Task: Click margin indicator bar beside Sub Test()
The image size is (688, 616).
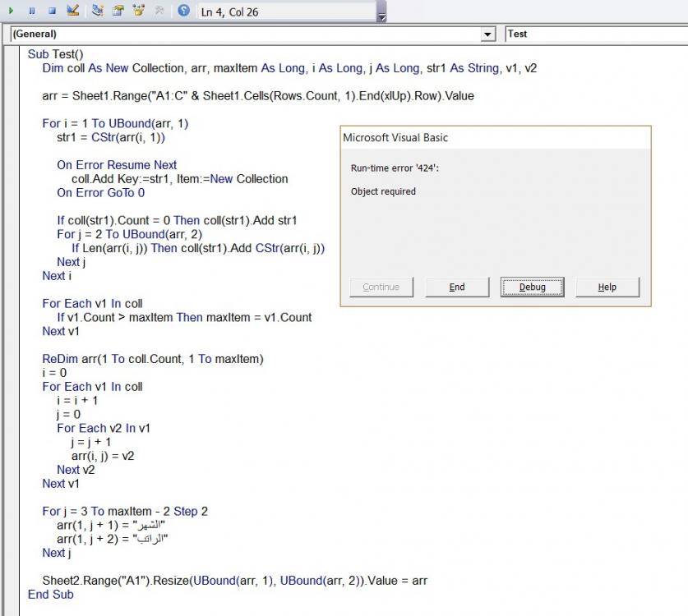Action: 12,54
